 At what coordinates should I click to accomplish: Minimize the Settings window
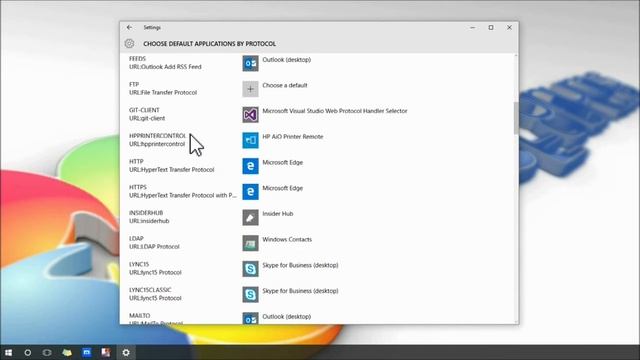coord(473,27)
